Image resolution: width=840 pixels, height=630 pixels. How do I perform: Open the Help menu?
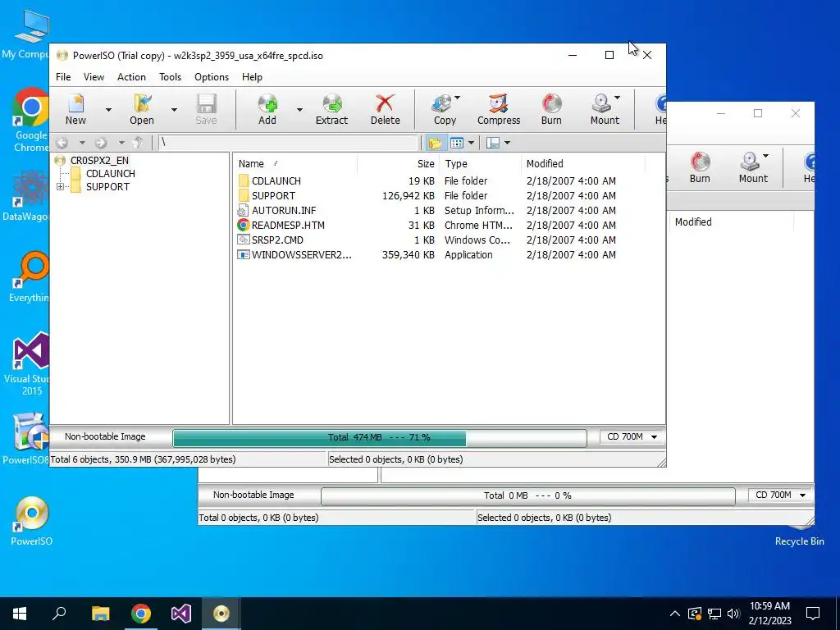click(x=252, y=77)
